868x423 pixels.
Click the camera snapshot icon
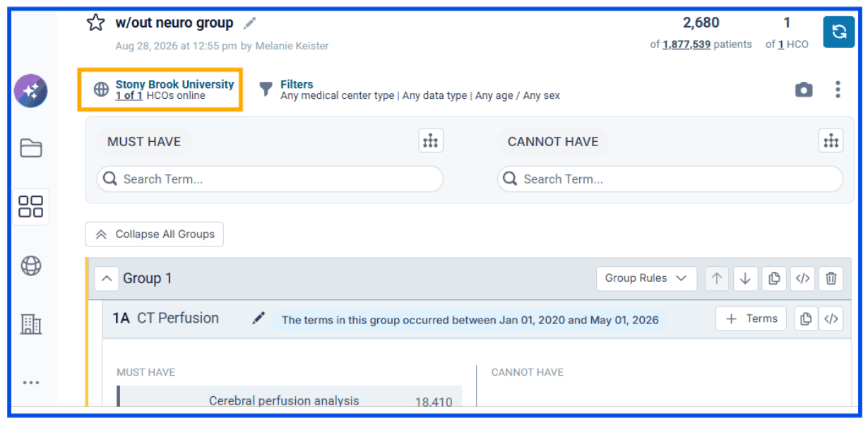(x=804, y=90)
